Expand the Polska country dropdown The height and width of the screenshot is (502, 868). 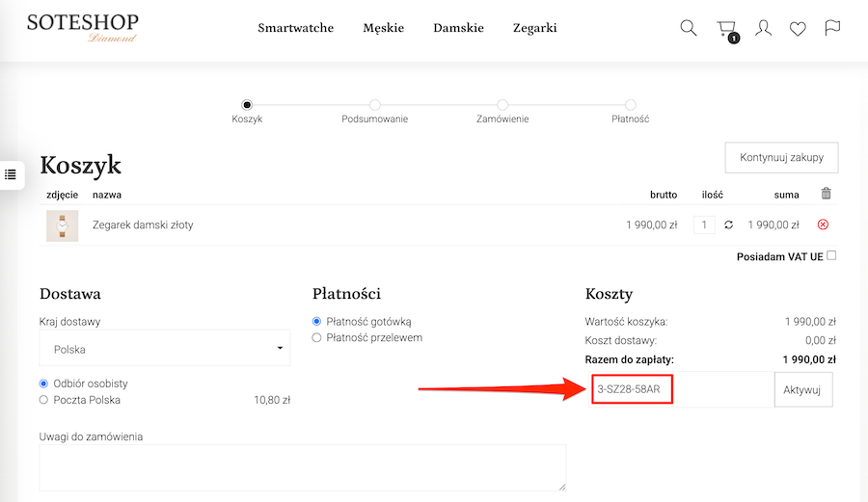[164, 348]
